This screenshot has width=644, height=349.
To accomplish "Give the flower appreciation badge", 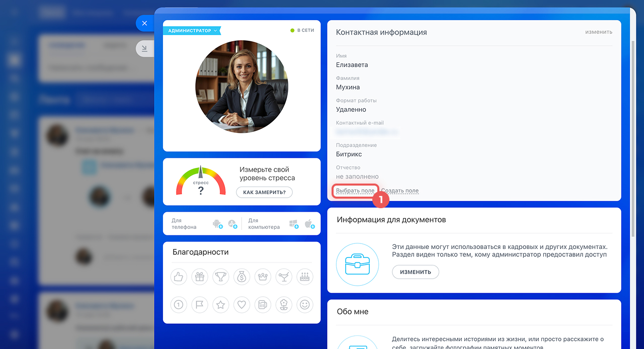I will point(284,304).
